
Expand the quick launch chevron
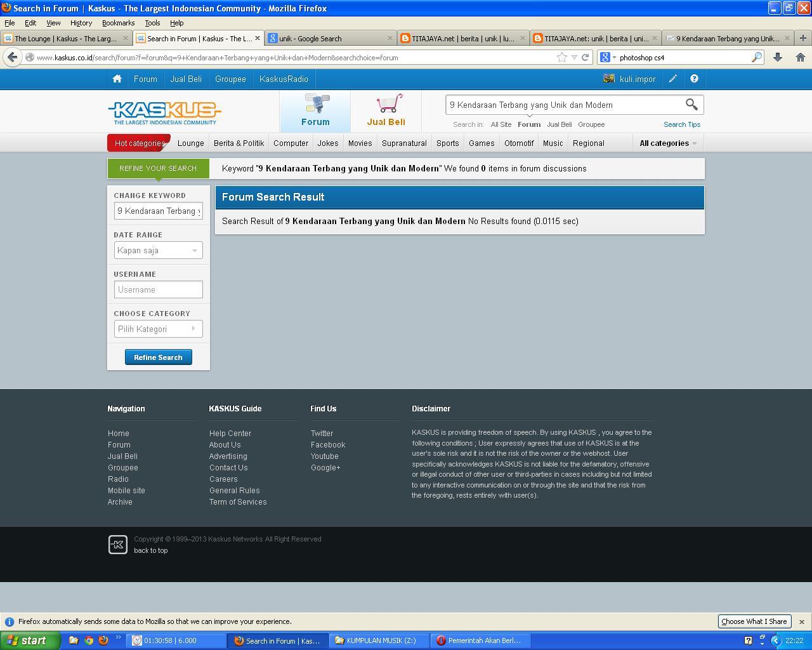click(x=118, y=638)
